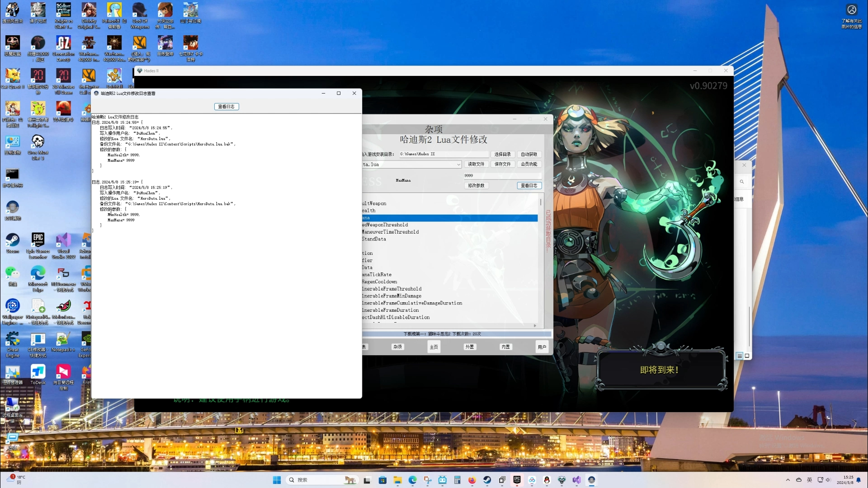Image resolution: width=868 pixels, height=488 pixels.
Task: Open the 控制面板 desktop shortcut
Action: coord(12,145)
